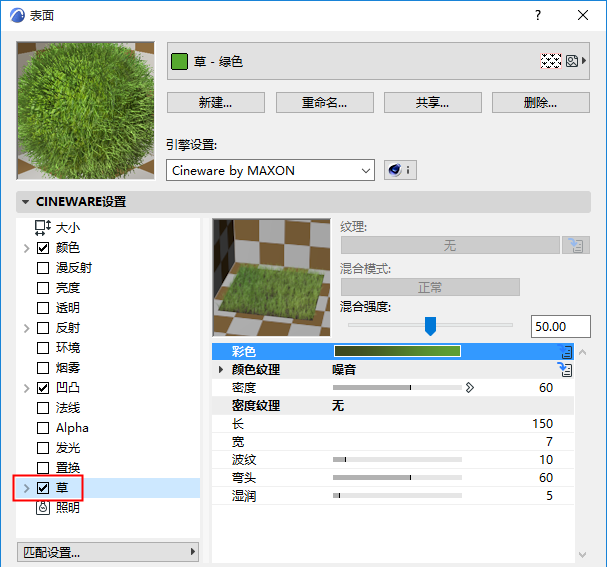Click the help question mark button
This screenshot has width=607, height=567.
(538, 15)
